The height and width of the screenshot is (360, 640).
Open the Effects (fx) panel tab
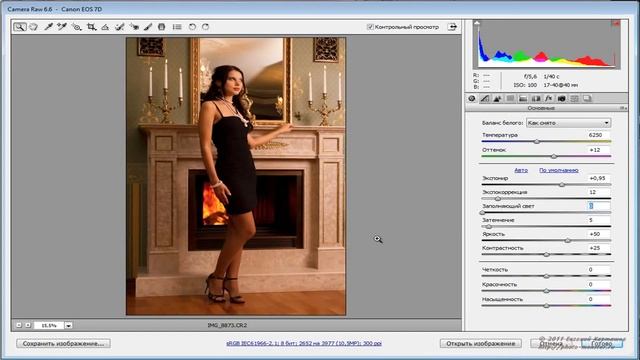(549, 98)
